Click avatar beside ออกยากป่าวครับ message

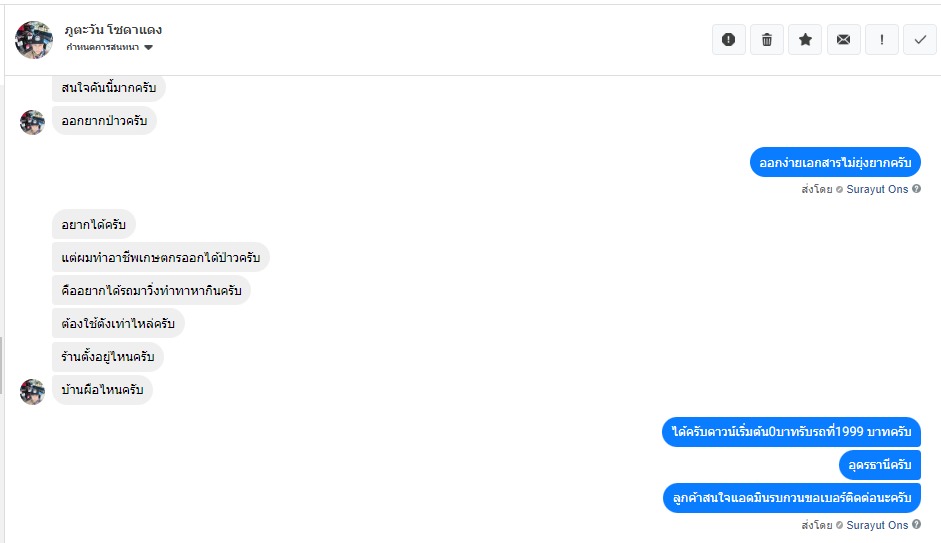(33, 122)
